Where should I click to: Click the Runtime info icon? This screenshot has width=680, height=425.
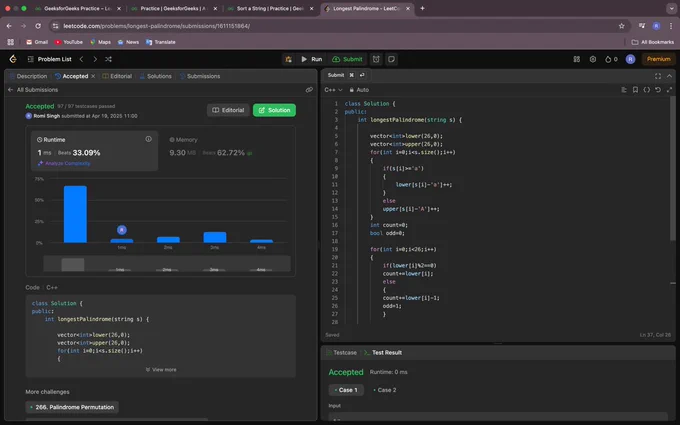tap(149, 139)
